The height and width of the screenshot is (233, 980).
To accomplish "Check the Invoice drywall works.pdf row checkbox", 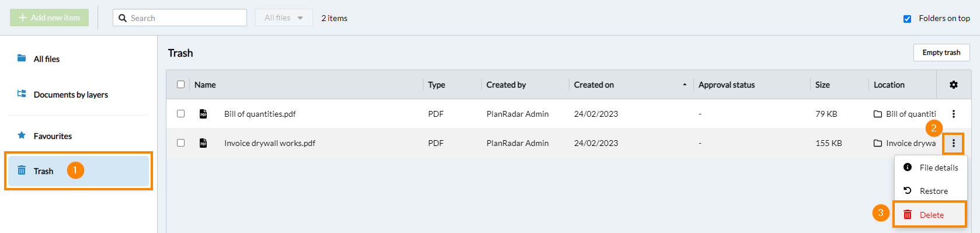I will click(x=180, y=143).
